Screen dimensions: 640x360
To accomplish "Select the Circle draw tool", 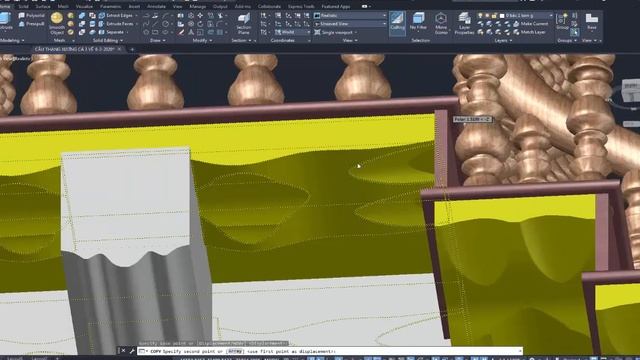I will click(165, 24).
